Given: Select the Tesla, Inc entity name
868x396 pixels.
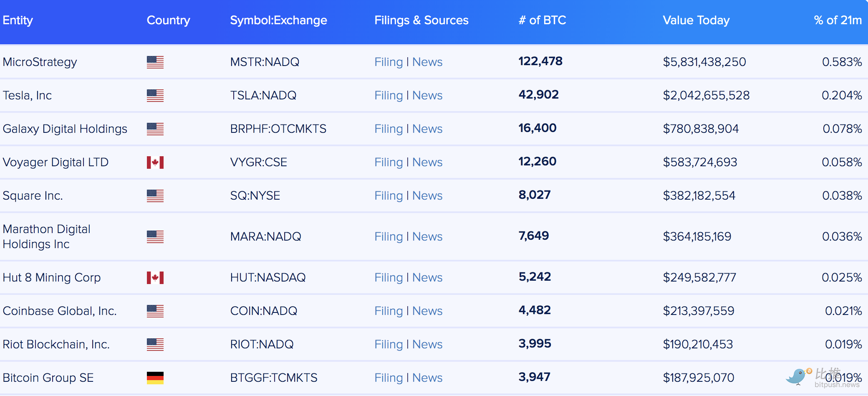Looking at the screenshot, I should tap(27, 95).
